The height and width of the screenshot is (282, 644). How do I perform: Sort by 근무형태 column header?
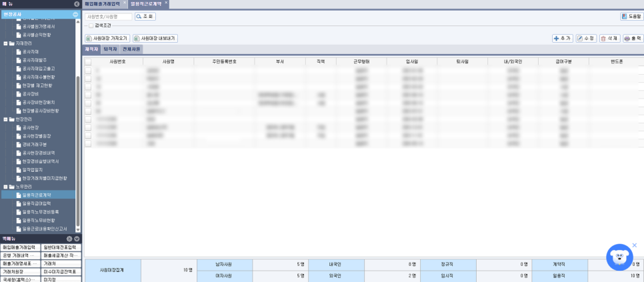pos(361,61)
